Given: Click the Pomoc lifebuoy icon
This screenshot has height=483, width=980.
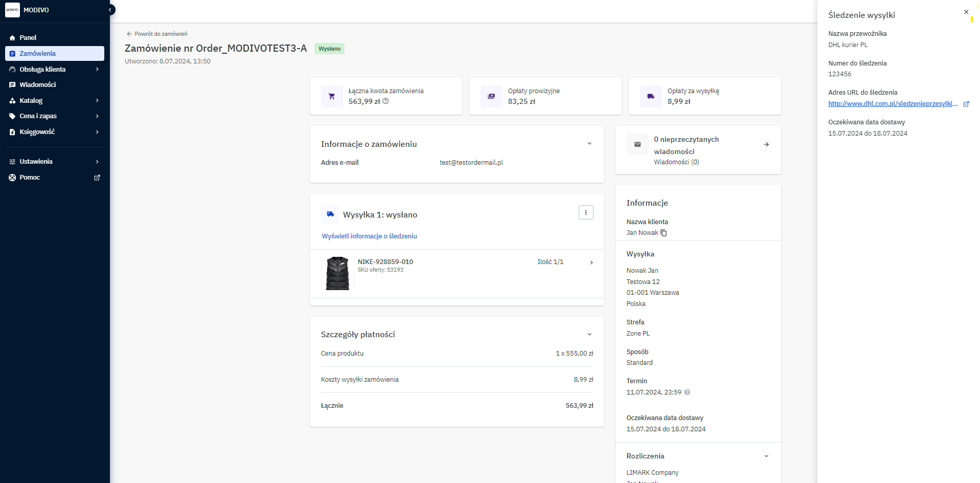Looking at the screenshot, I should click(x=12, y=178).
